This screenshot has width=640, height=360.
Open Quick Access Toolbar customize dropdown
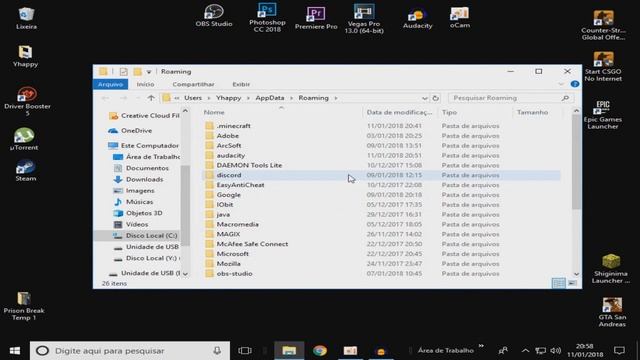(149, 72)
